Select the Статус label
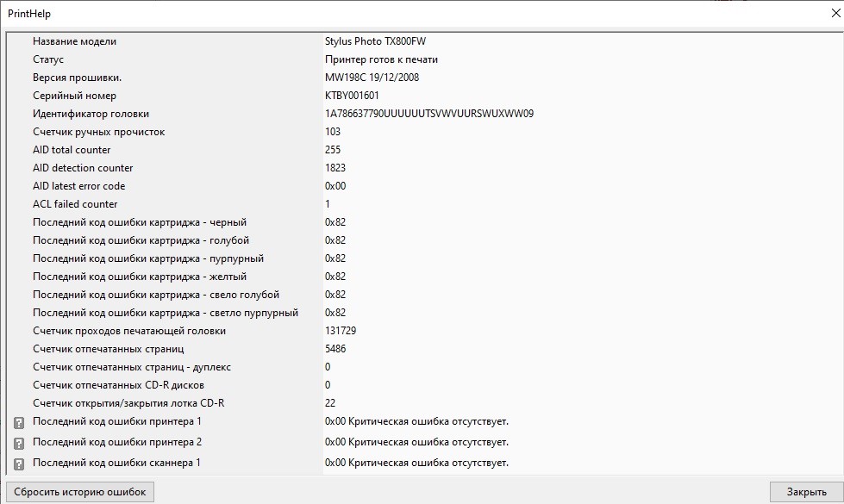Screen dimensions: 844x504 [48, 59]
